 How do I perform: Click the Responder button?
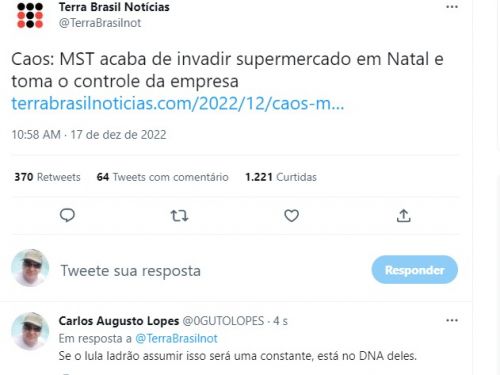coord(415,270)
